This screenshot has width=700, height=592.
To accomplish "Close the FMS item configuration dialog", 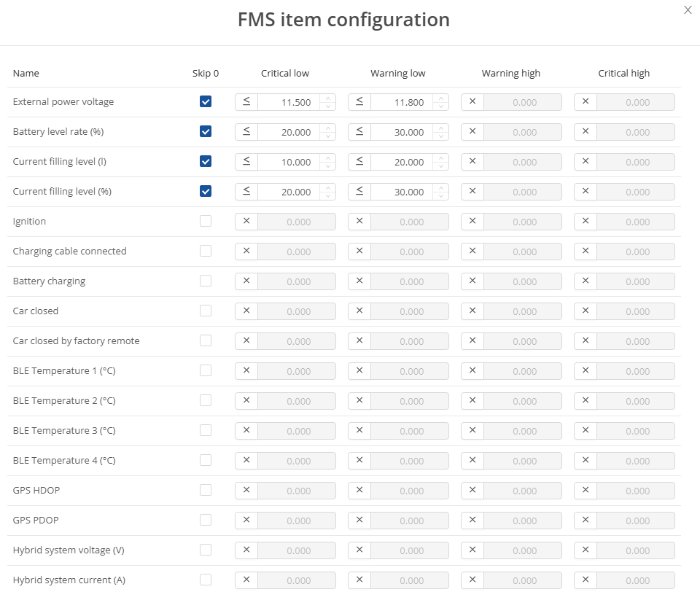I will [x=687, y=10].
